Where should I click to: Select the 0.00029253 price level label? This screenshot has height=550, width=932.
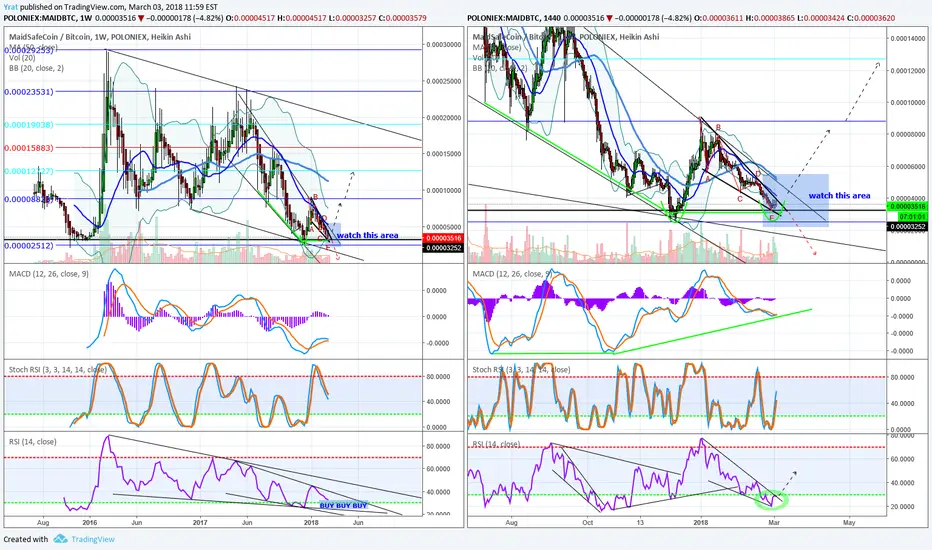point(29,51)
